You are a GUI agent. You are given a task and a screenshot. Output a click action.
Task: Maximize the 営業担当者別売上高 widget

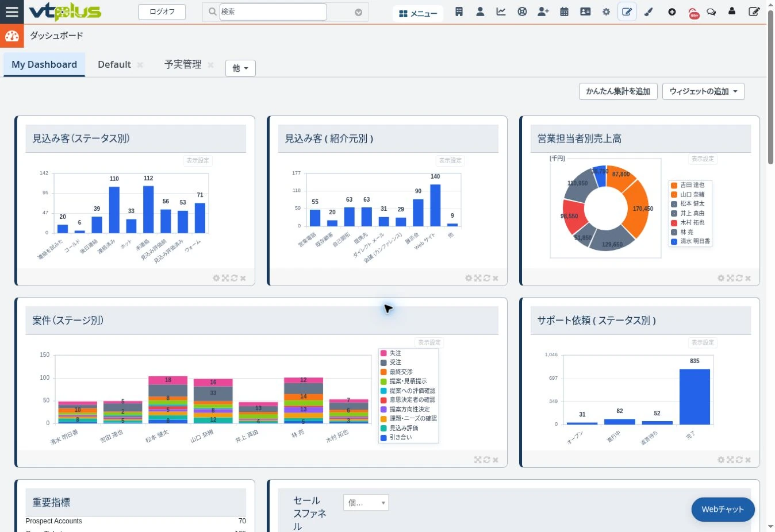tap(730, 278)
